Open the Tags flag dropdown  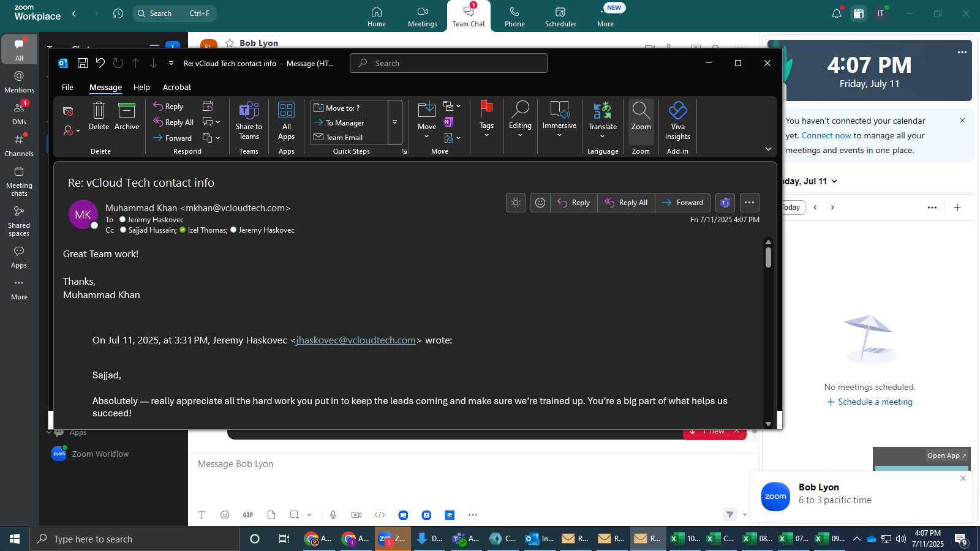486,120
